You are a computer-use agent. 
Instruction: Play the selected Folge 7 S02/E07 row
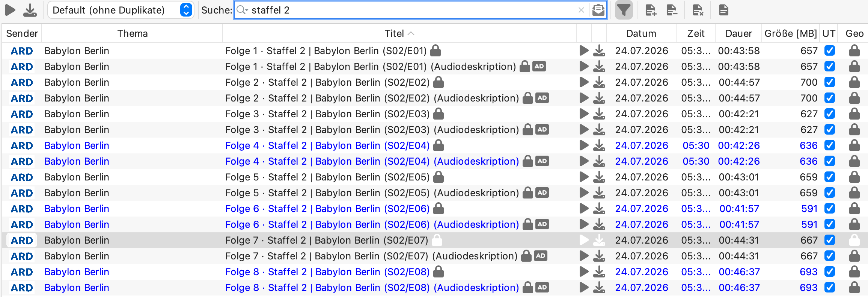point(584,240)
